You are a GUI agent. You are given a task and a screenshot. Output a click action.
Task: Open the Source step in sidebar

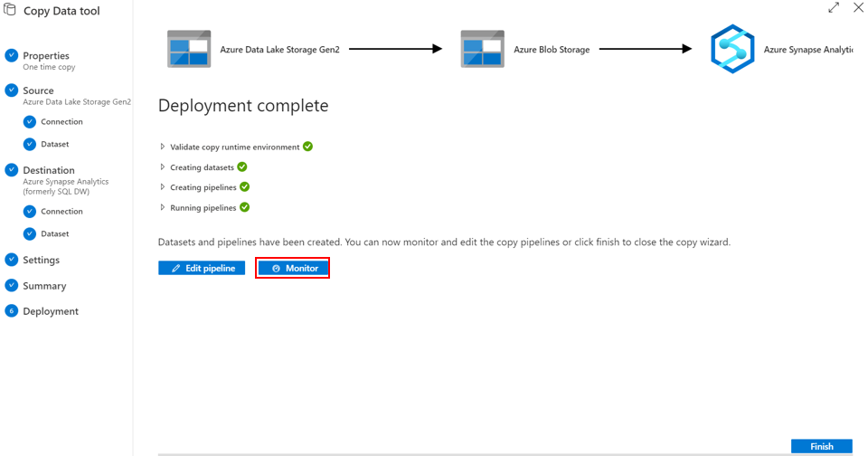pyautogui.click(x=38, y=90)
